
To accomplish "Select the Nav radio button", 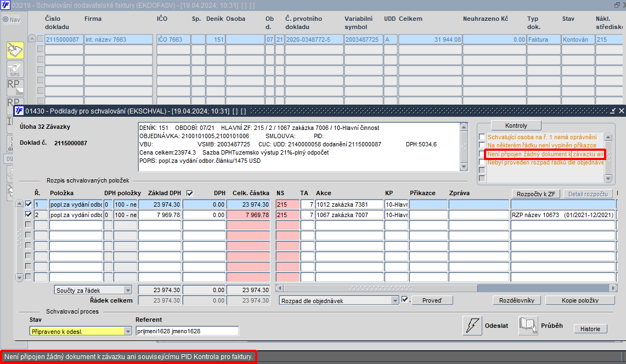I will (5, 20).
